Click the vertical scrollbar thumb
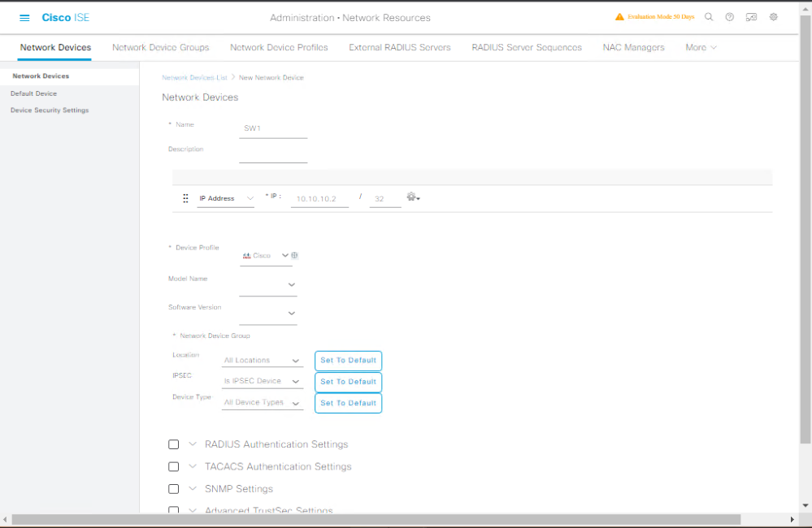The height and width of the screenshot is (528, 812). [x=805, y=227]
